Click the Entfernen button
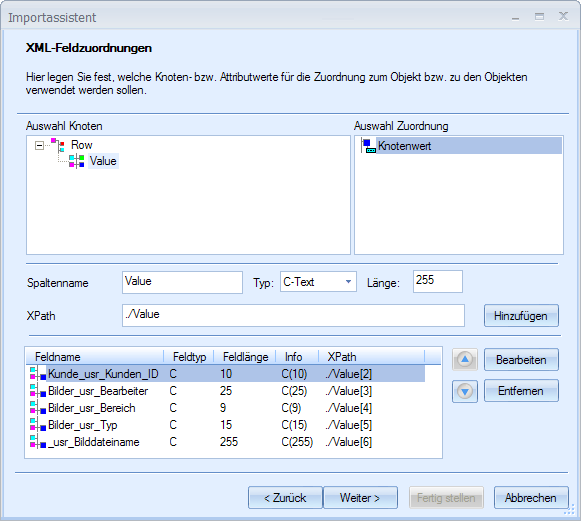 521,391
